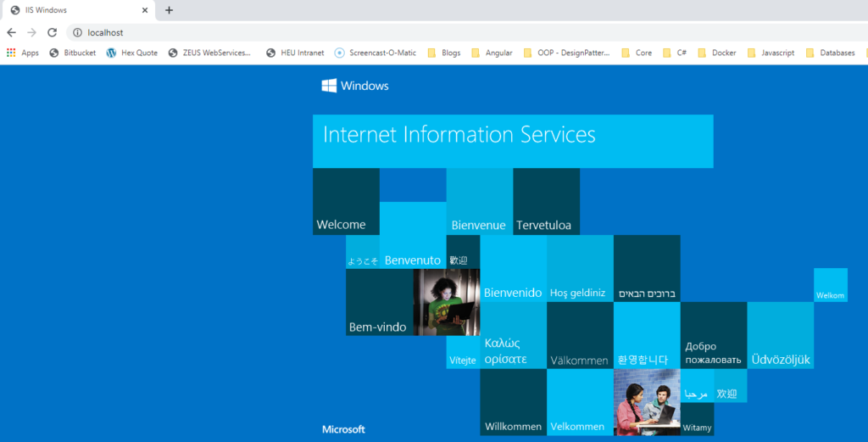Viewport: 868px width, 442px height.
Task: Open the OOP - DesignPatter... bookmark folder
Action: tap(566, 53)
